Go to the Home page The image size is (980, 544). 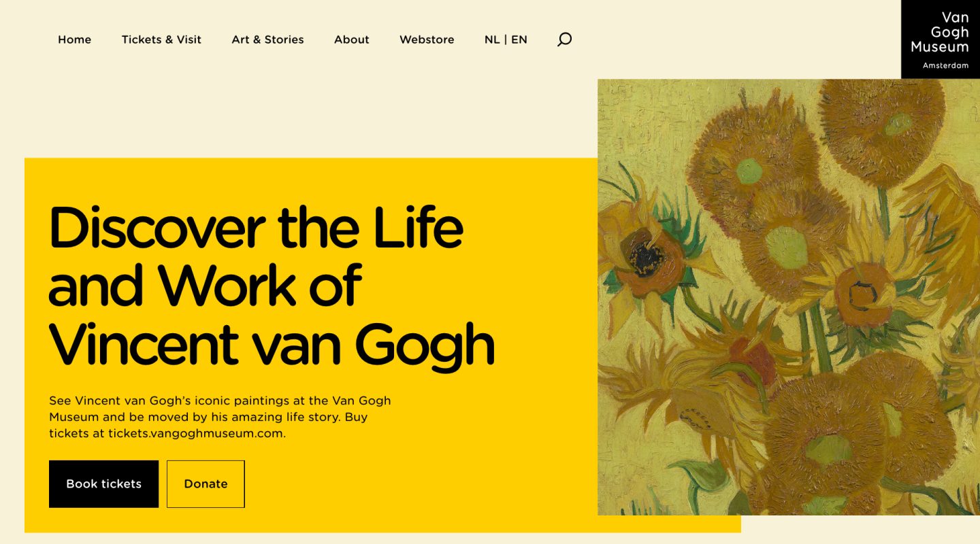74,39
